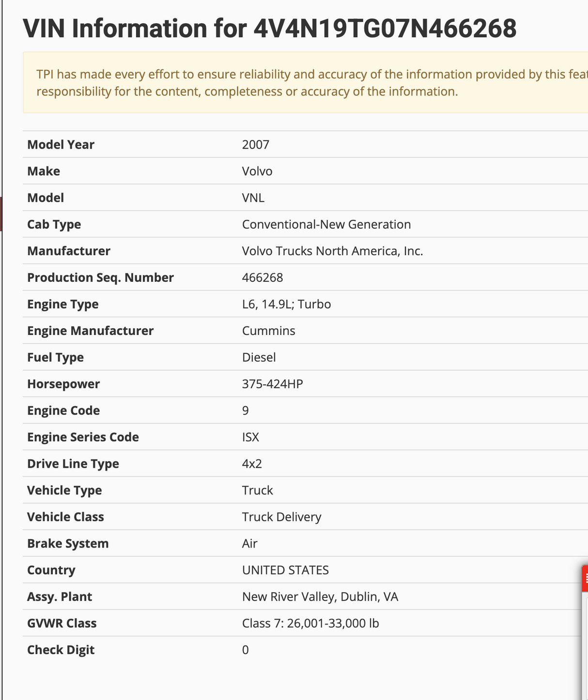Select the Model Year label
The height and width of the screenshot is (700, 588).
coord(61,145)
